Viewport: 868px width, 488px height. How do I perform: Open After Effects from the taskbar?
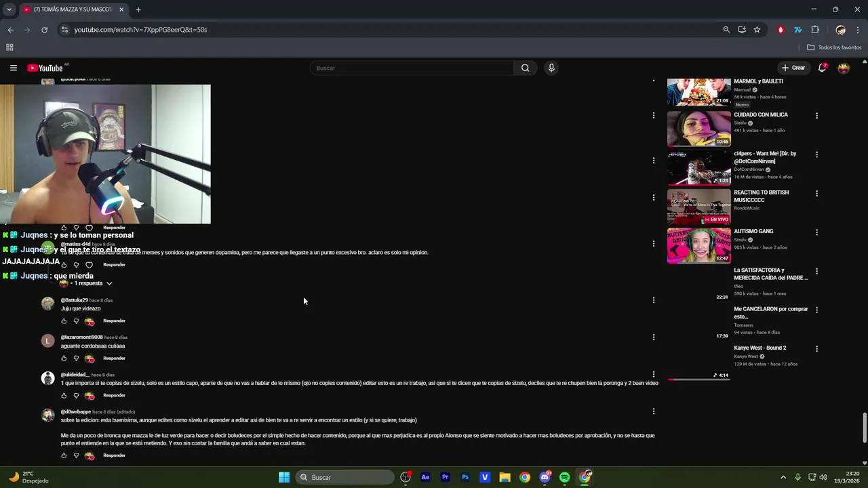425,477
